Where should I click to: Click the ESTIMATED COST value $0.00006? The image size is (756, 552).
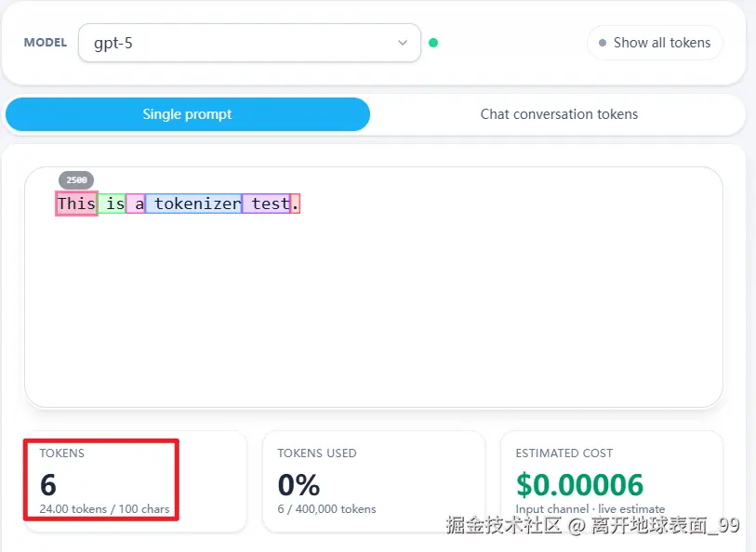coord(579,484)
